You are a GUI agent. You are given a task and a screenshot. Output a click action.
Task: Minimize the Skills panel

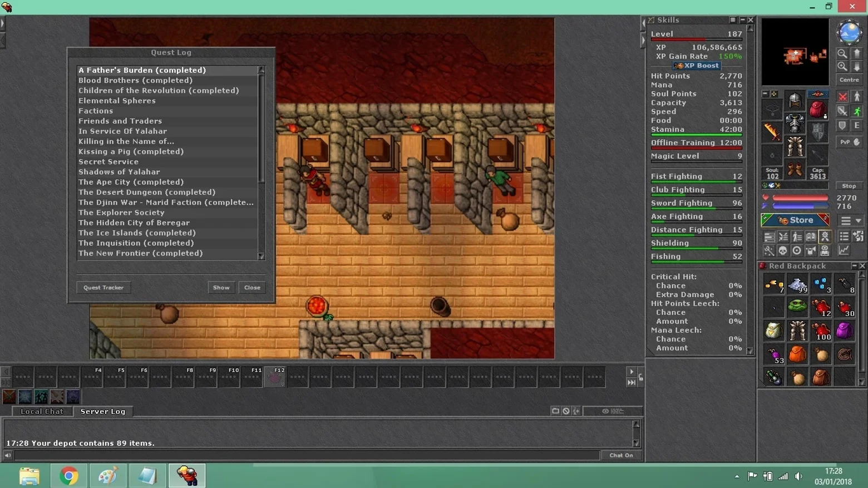[742, 20]
